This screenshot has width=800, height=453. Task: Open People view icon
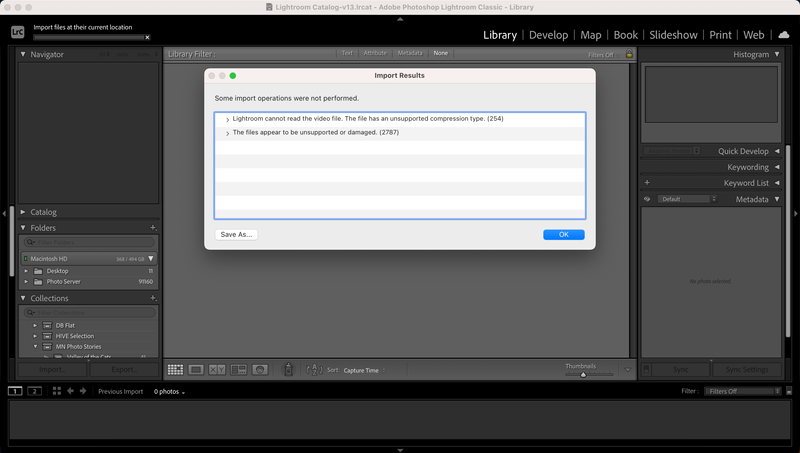click(x=260, y=370)
